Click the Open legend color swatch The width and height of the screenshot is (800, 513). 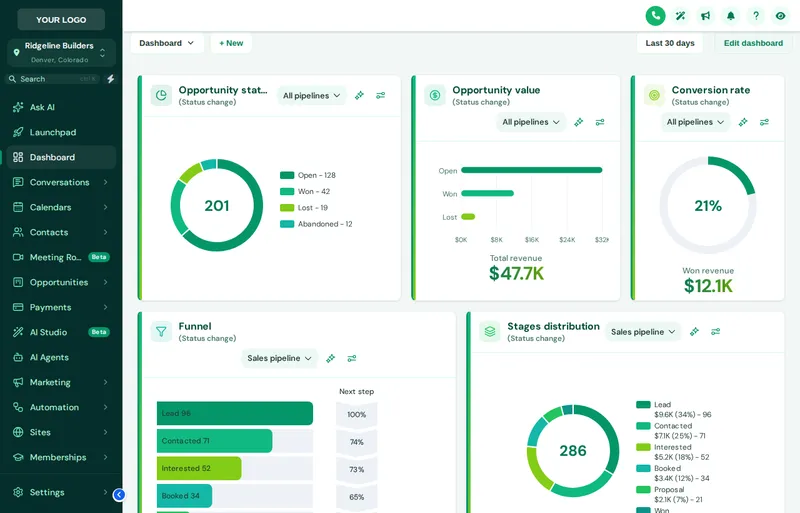click(287, 175)
